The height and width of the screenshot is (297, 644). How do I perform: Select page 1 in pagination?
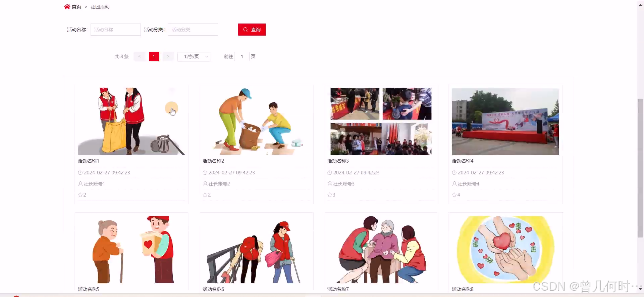(x=154, y=56)
